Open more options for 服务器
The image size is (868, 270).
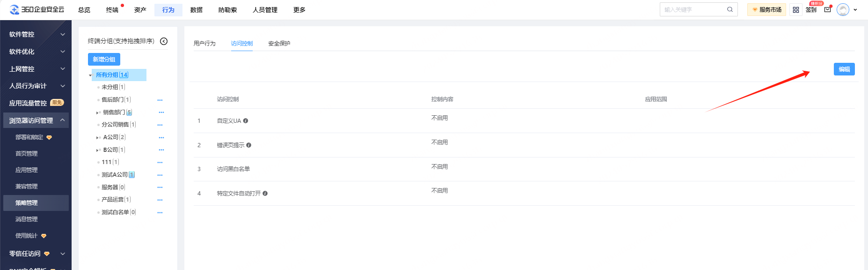point(160,187)
